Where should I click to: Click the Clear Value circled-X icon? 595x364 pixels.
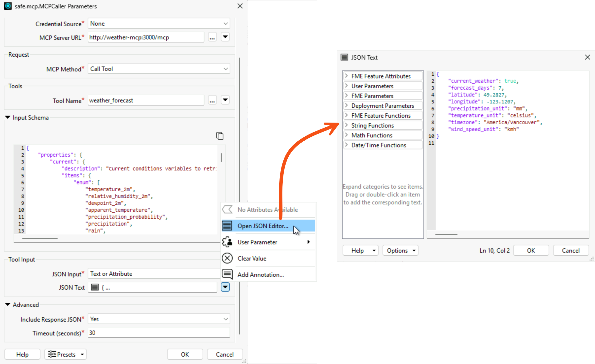227,258
